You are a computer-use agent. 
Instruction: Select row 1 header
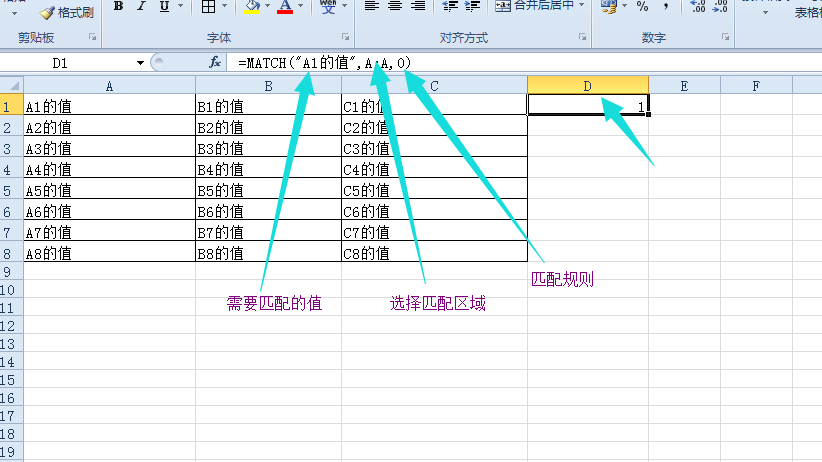point(12,106)
